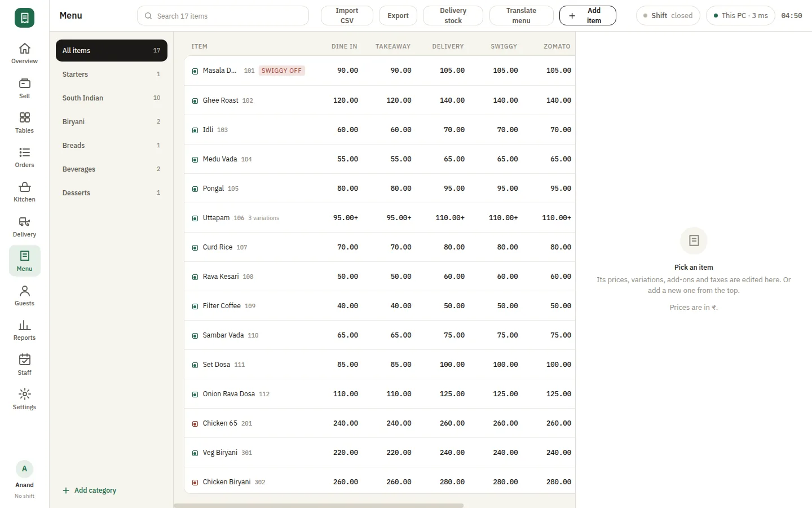Viewport: 812px width, 508px height.
Task: Go to the Sell screen
Action: click(x=24, y=89)
